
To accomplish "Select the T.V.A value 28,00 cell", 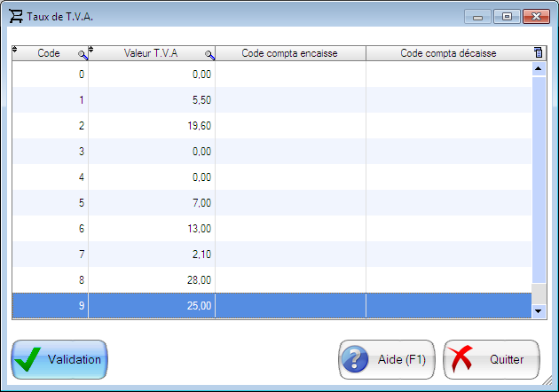I will coord(151,280).
